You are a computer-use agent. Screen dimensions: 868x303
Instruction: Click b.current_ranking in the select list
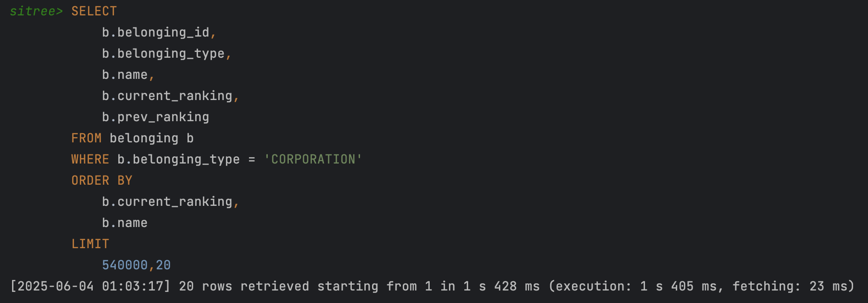[x=167, y=96]
